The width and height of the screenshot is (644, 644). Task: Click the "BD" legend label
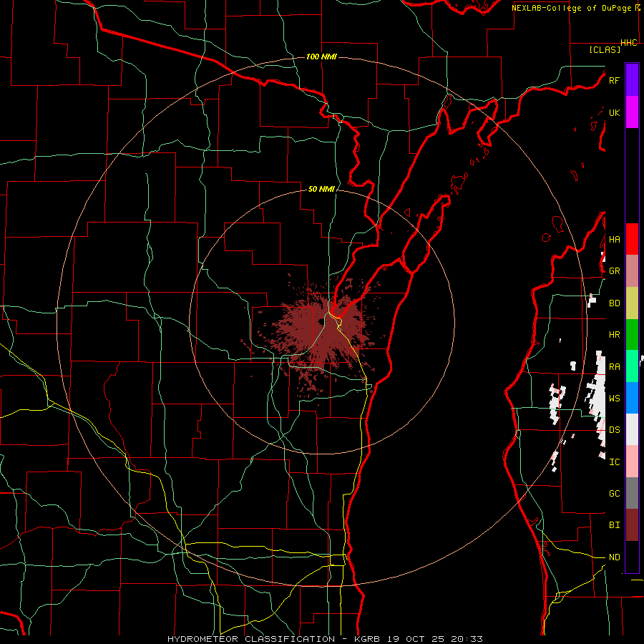(x=614, y=303)
